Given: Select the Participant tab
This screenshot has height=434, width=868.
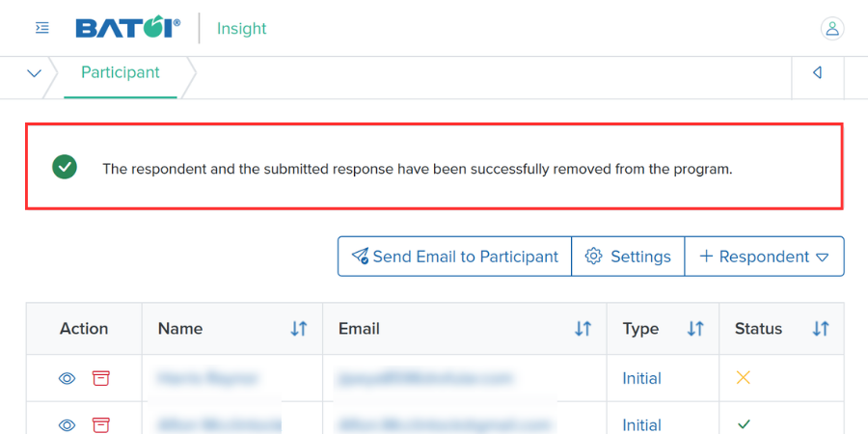Looking at the screenshot, I should pos(121,72).
